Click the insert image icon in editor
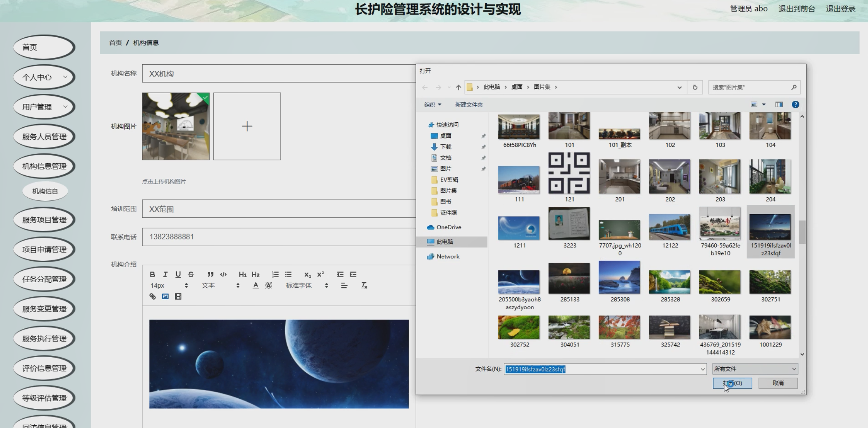The height and width of the screenshot is (428, 868). 165,296
